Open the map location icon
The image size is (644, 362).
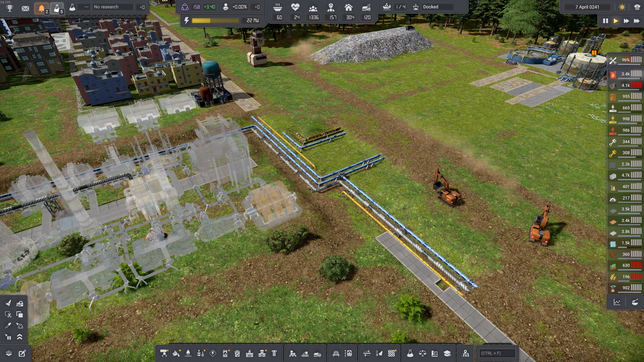pos(466,353)
